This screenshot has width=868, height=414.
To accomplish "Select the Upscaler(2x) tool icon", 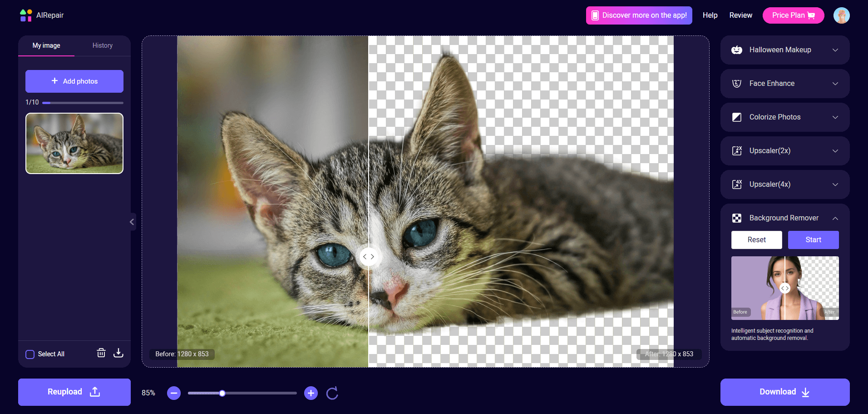I will 737,151.
